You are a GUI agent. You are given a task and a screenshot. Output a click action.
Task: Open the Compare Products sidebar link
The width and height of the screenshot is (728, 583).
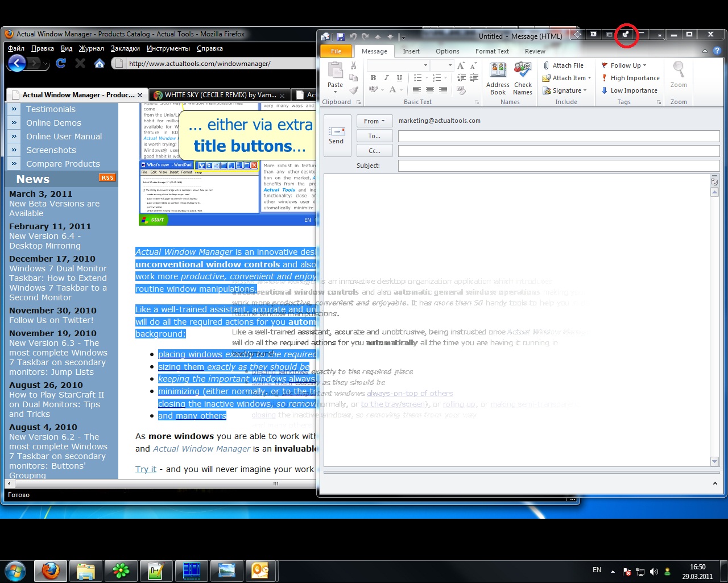pyautogui.click(x=63, y=164)
